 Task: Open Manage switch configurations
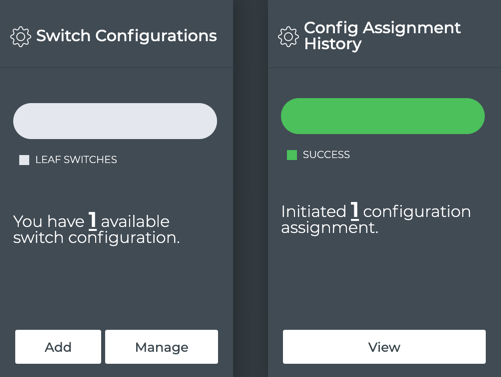pos(162,347)
